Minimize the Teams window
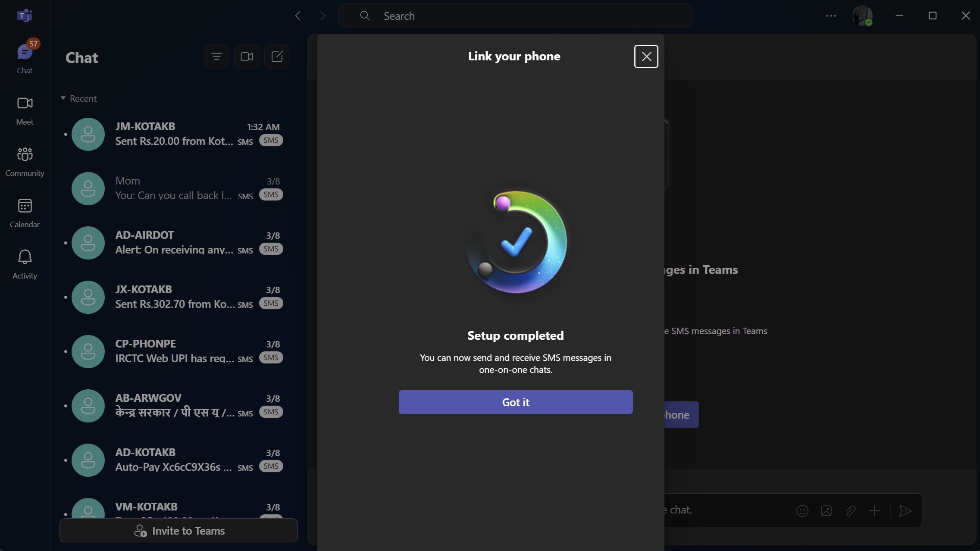 899,16
